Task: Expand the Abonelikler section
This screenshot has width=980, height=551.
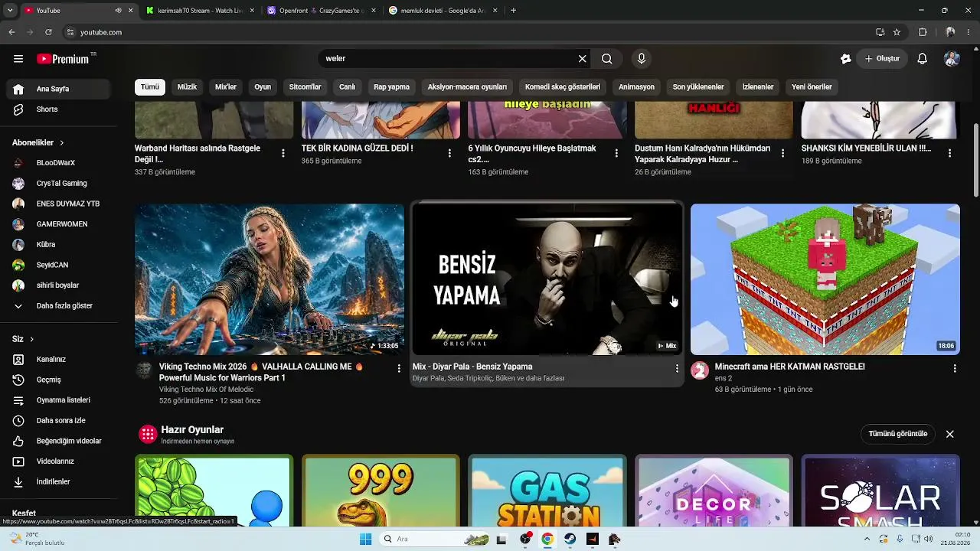Action: click(38, 142)
